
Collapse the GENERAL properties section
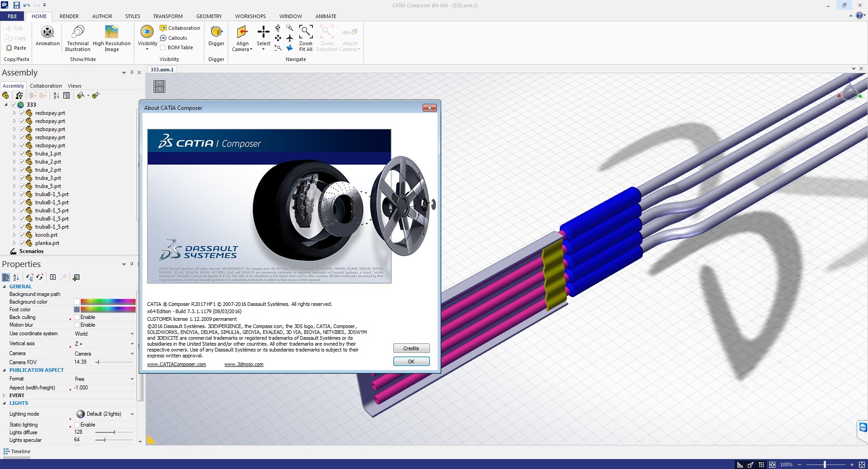[x=5, y=286]
